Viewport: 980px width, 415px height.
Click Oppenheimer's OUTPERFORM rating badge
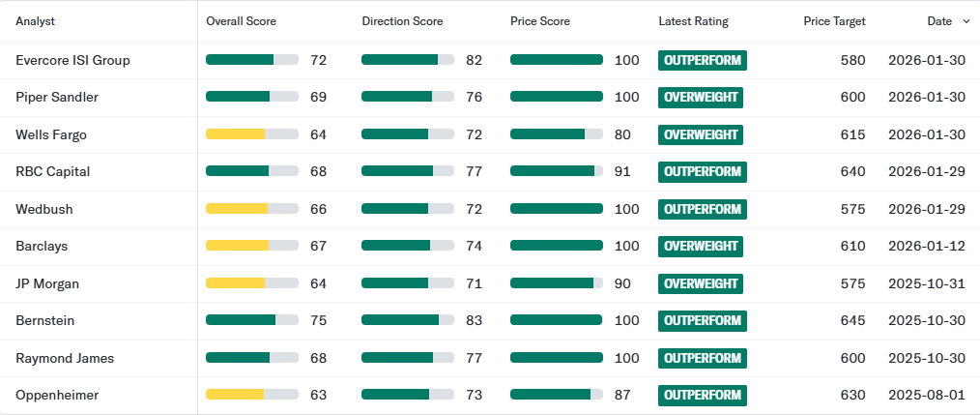[x=703, y=395]
